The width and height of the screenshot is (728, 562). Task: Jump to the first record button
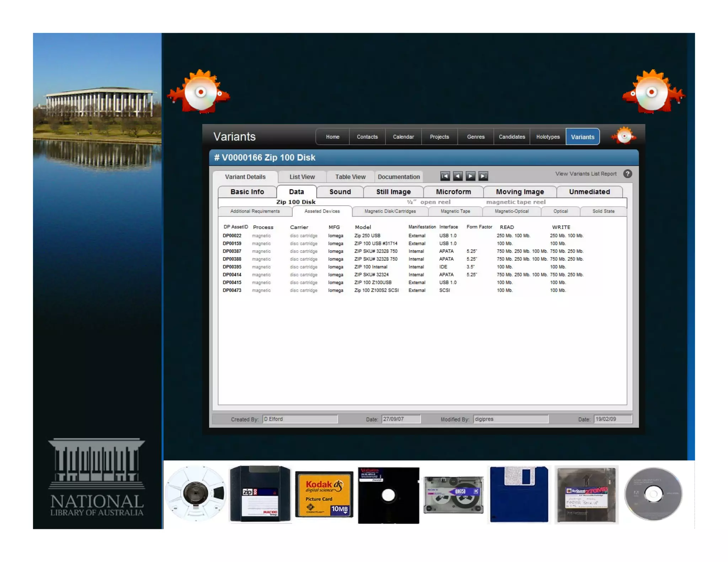point(445,176)
